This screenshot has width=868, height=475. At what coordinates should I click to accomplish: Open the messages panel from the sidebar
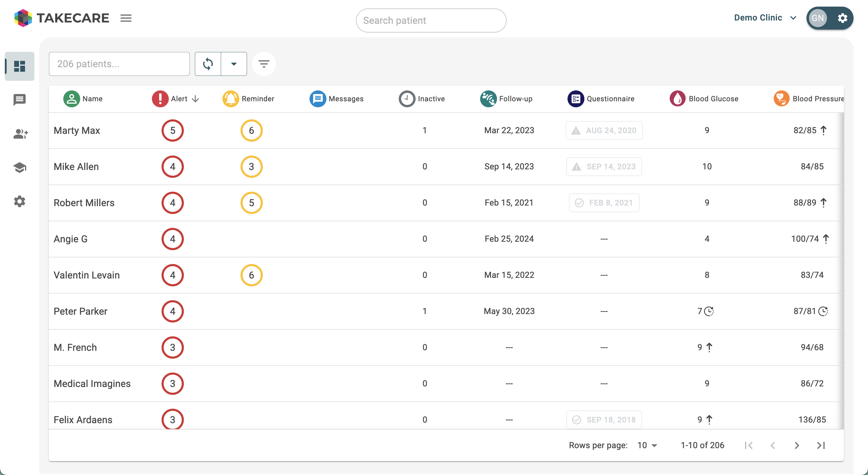19,100
